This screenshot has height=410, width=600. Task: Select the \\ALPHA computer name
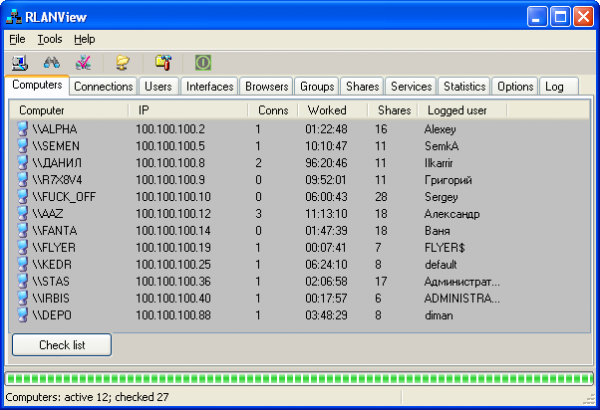click(55, 129)
